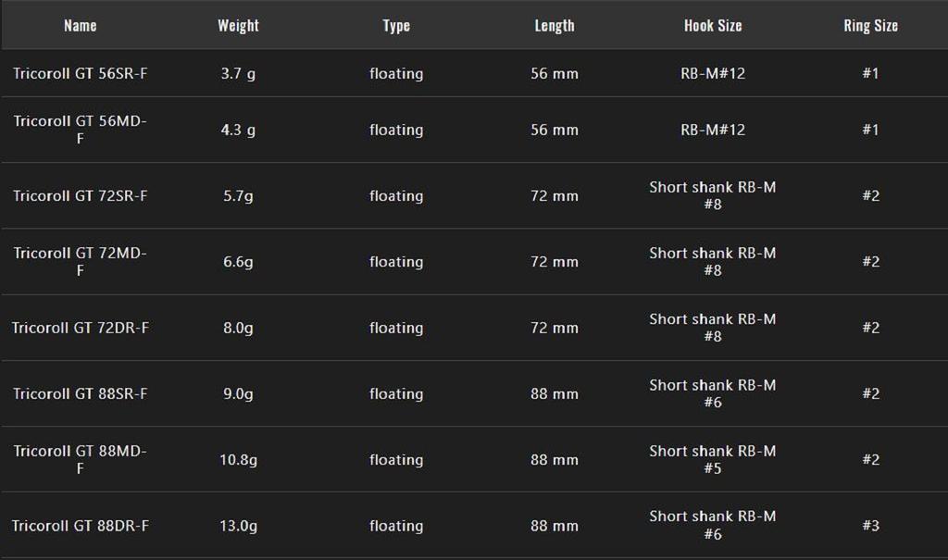Select the Tricoroll GT 88SR-F row name
Viewport: 948px width, 560px height.
(81, 393)
